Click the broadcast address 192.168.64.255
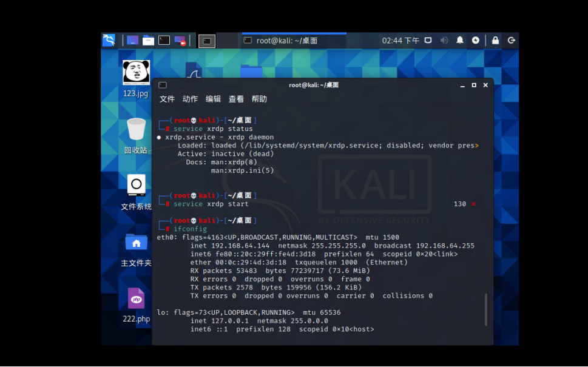The height and width of the screenshot is (367, 588). (x=445, y=246)
